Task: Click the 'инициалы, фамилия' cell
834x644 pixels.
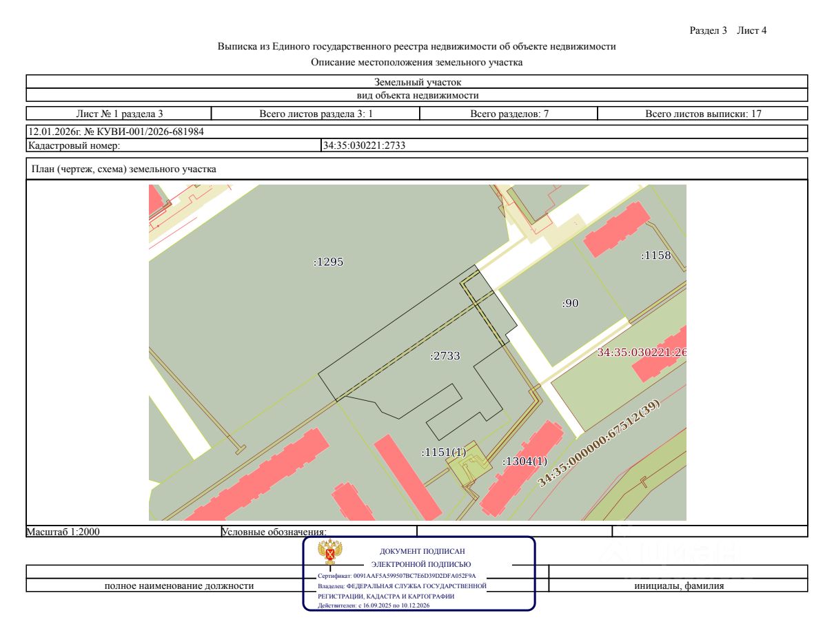Action: 678,586
